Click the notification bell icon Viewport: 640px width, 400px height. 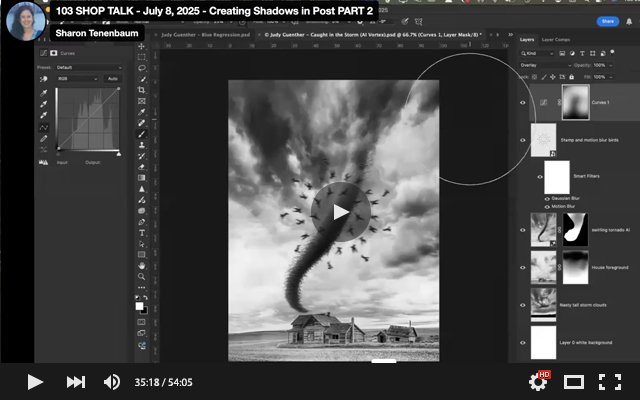[x=629, y=22]
